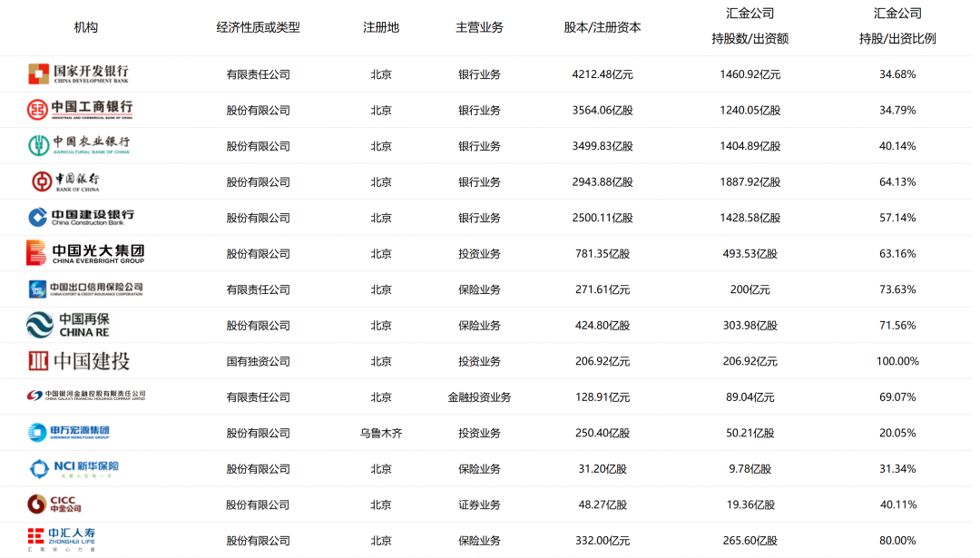Select the 2500.11亿股 cell

click(x=603, y=218)
